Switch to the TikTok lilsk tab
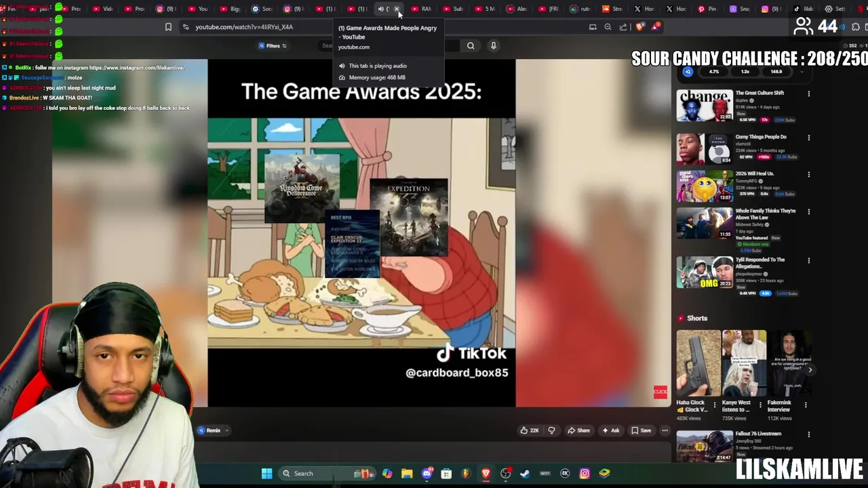 804,9
